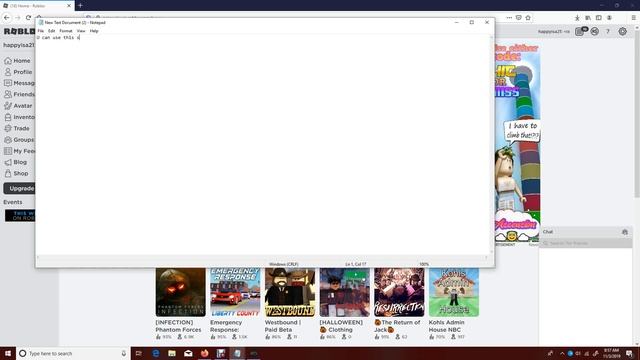Open the Home icon in Roblox sidebar
This screenshot has height=360, width=640.
[8, 61]
